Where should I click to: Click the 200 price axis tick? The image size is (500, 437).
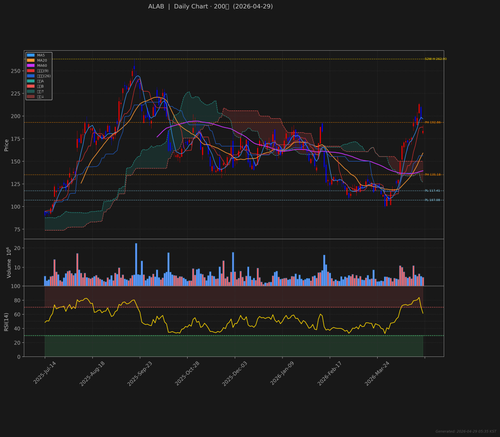click(15, 116)
